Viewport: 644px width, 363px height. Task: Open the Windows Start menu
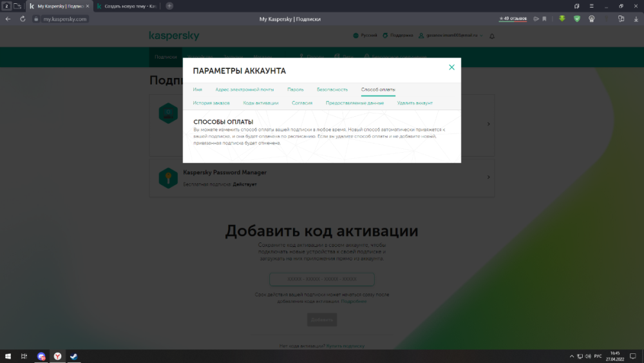[x=8, y=357]
